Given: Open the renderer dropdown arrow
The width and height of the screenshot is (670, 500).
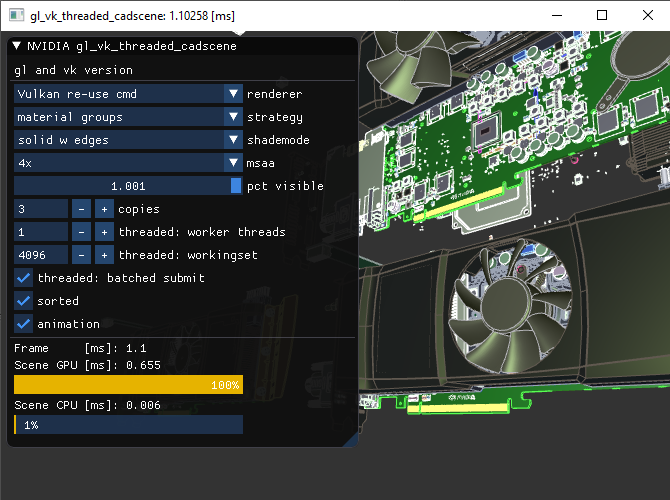Looking at the screenshot, I should pos(233,94).
